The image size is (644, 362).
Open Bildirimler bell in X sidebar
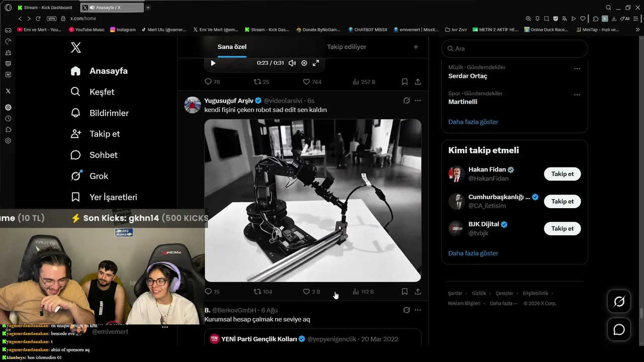pyautogui.click(x=100, y=113)
